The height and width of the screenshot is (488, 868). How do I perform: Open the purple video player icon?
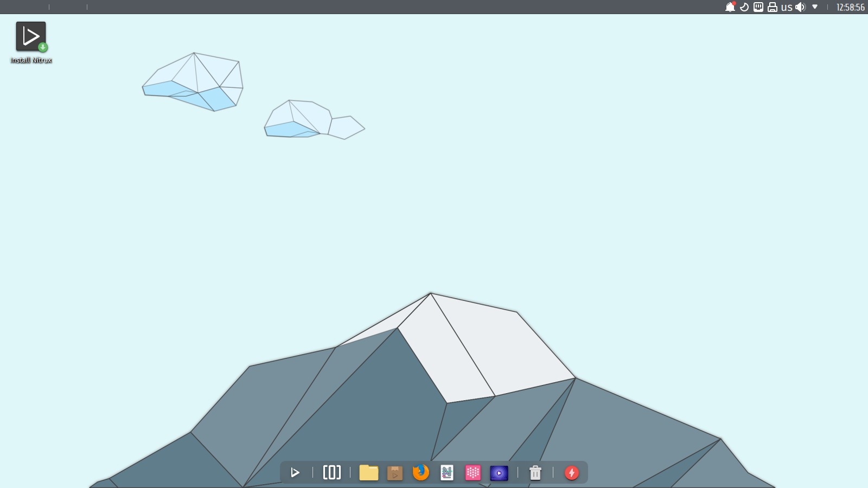coord(499,473)
